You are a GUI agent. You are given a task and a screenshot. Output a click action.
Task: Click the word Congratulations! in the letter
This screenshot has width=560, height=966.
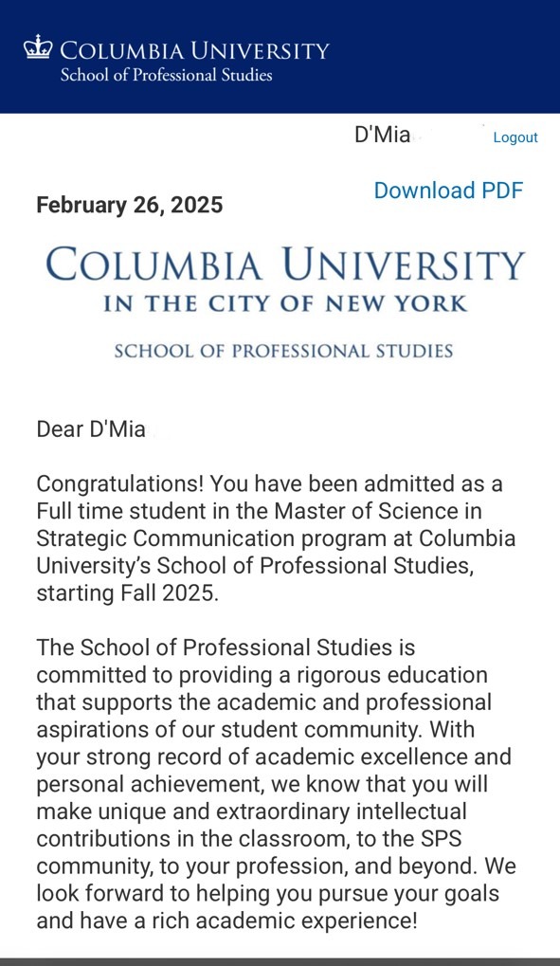click(x=120, y=484)
